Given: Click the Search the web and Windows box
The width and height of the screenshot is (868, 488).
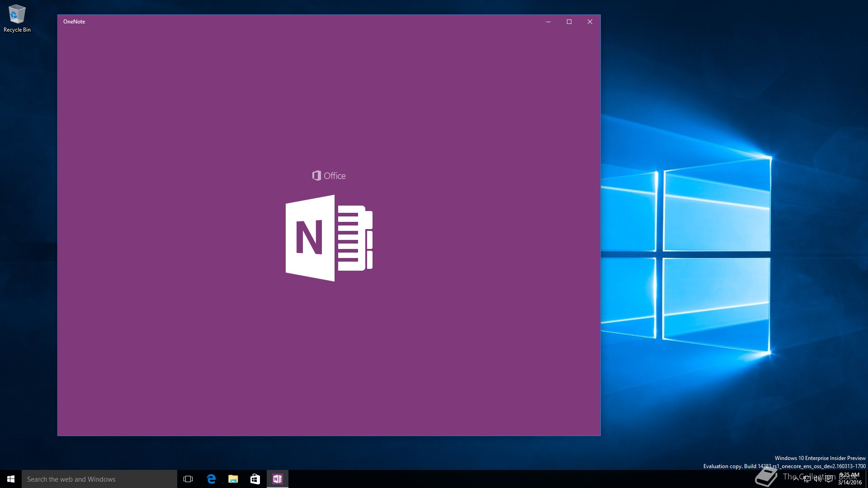Looking at the screenshot, I should tap(99, 479).
